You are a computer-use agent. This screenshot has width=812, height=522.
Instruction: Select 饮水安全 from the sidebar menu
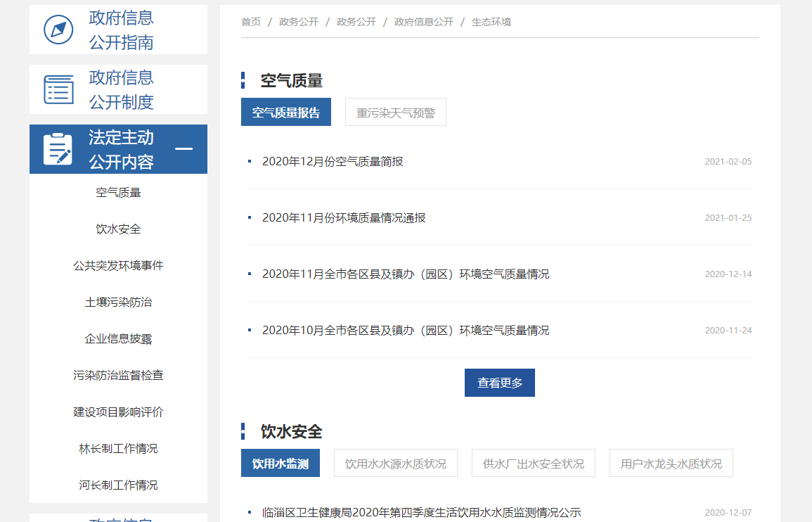tap(118, 229)
